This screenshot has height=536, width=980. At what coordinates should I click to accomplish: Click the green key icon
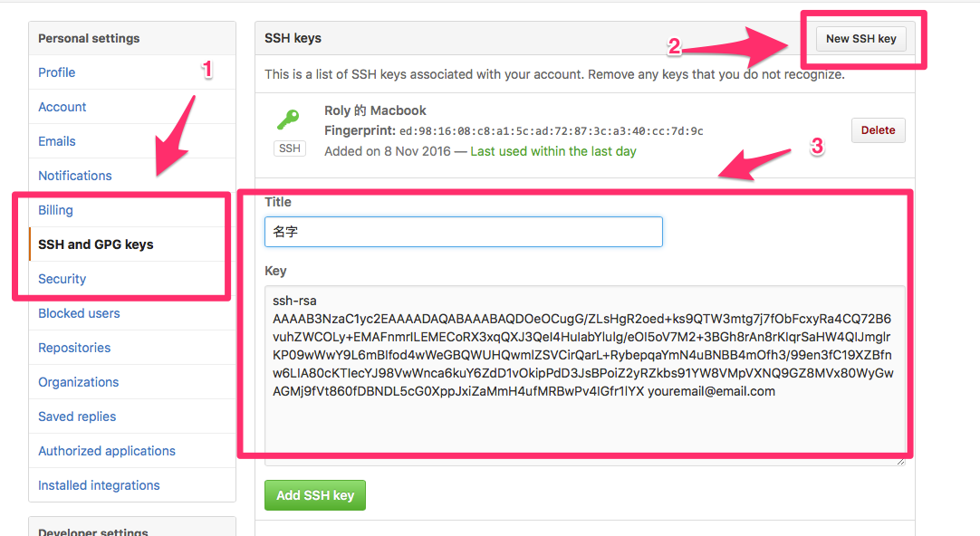pyautogui.click(x=288, y=120)
